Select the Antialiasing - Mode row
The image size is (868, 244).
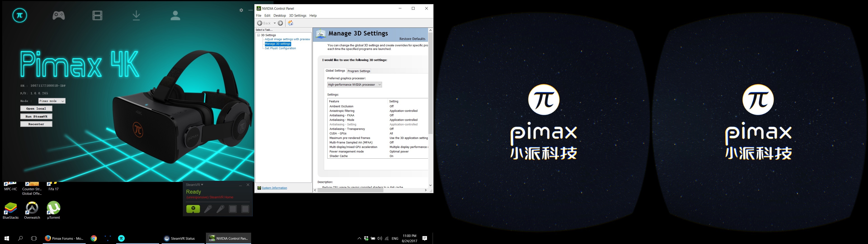pyautogui.click(x=378, y=120)
